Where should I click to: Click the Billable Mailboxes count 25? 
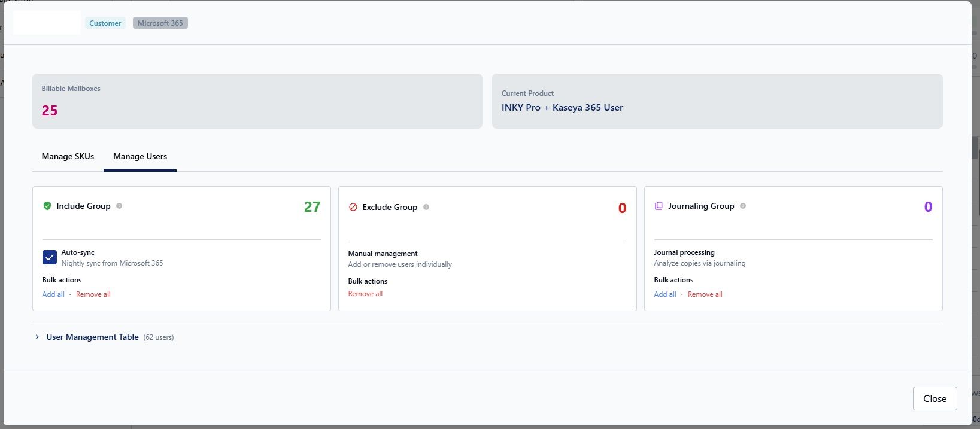click(x=50, y=111)
